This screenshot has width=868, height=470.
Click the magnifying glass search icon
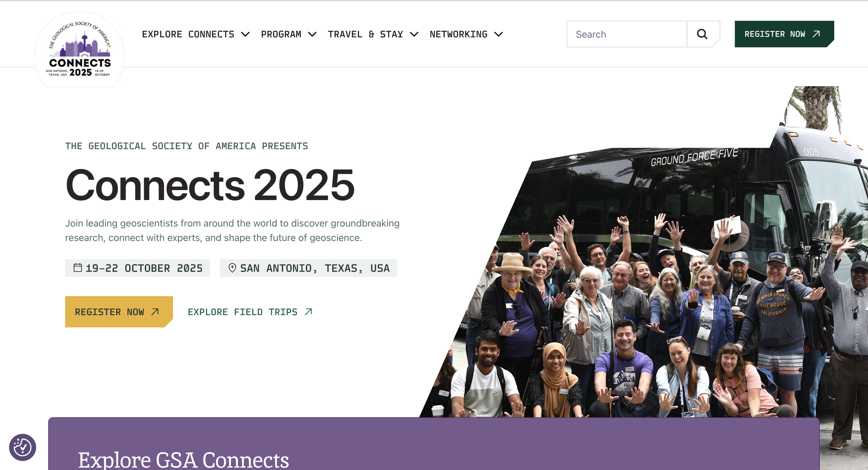(x=702, y=34)
